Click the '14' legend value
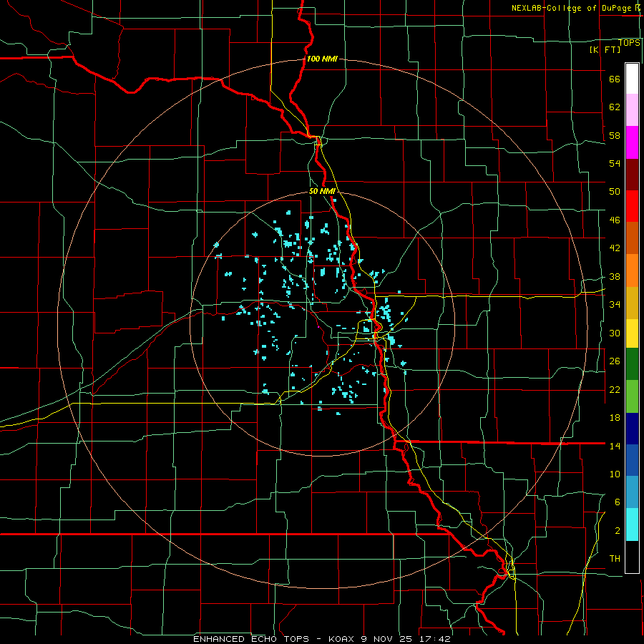Viewport: 644px width, 644px height. point(615,446)
